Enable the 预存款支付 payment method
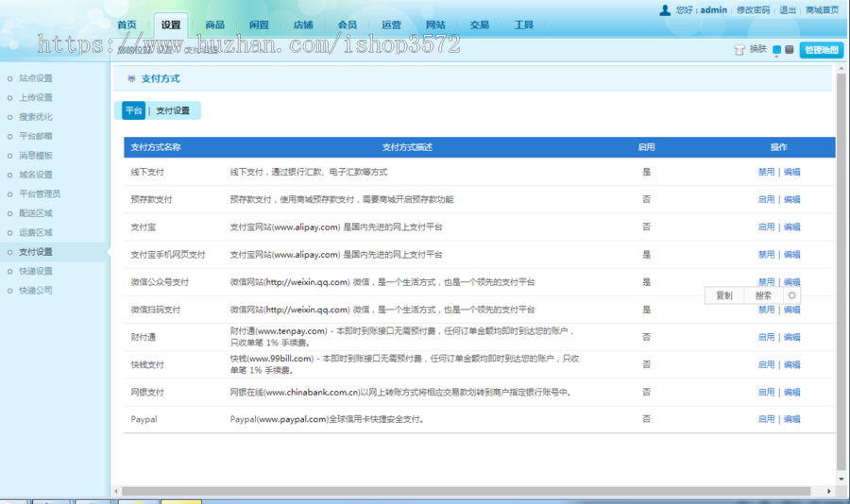 click(x=766, y=199)
